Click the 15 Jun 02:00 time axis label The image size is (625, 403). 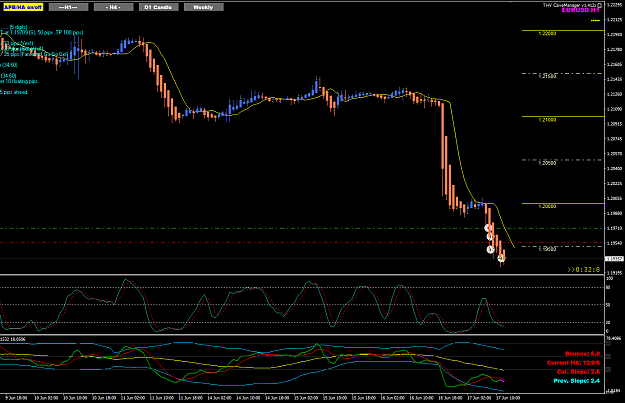point(306,398)
